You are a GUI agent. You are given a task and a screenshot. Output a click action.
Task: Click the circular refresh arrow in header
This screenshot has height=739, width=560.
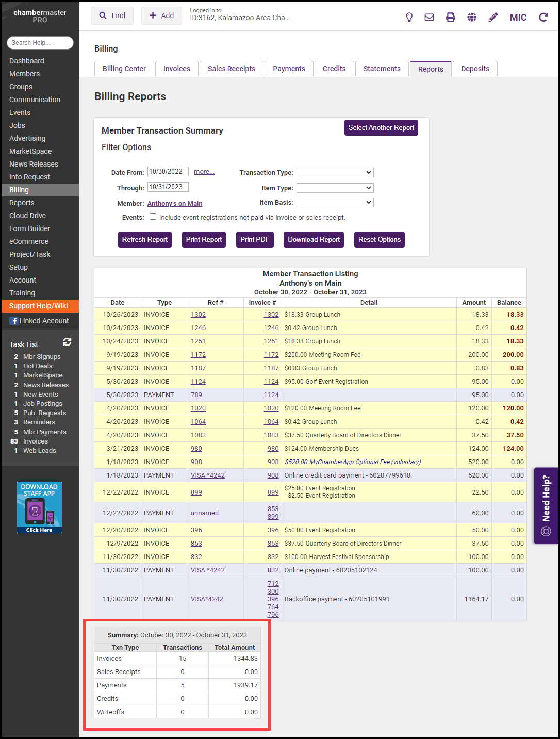point(543,17)
